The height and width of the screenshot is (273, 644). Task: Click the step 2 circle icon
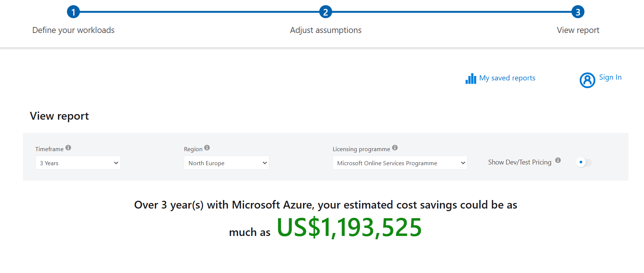point(326,12)
